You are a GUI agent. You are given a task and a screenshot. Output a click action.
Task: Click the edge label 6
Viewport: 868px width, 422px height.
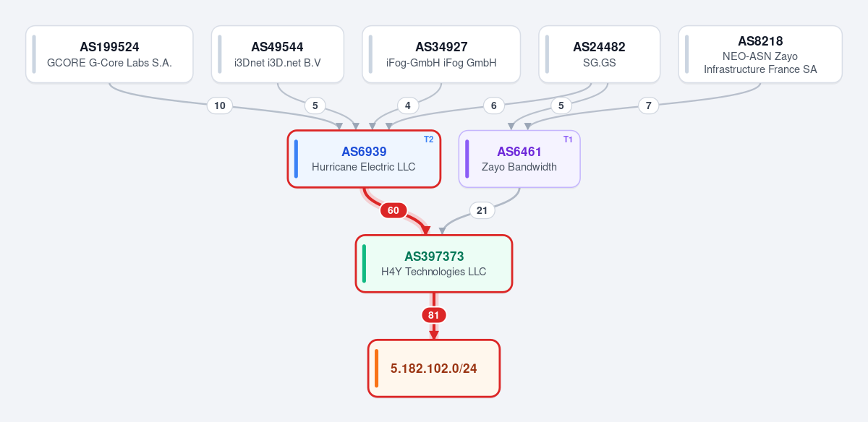(x=493, y=105)
